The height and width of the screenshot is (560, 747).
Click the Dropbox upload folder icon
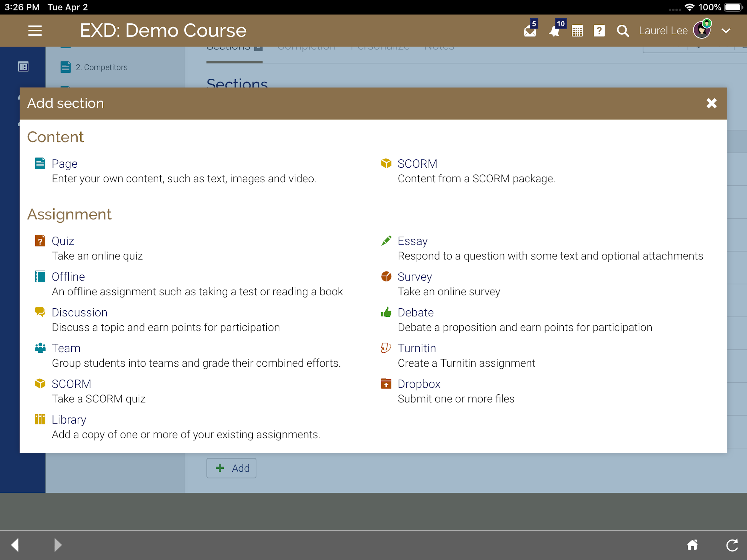click(386, 384)
